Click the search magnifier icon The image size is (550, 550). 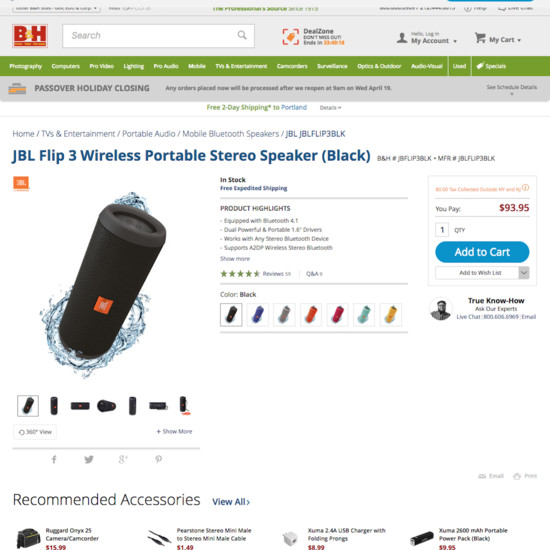(x=242, y=35)
